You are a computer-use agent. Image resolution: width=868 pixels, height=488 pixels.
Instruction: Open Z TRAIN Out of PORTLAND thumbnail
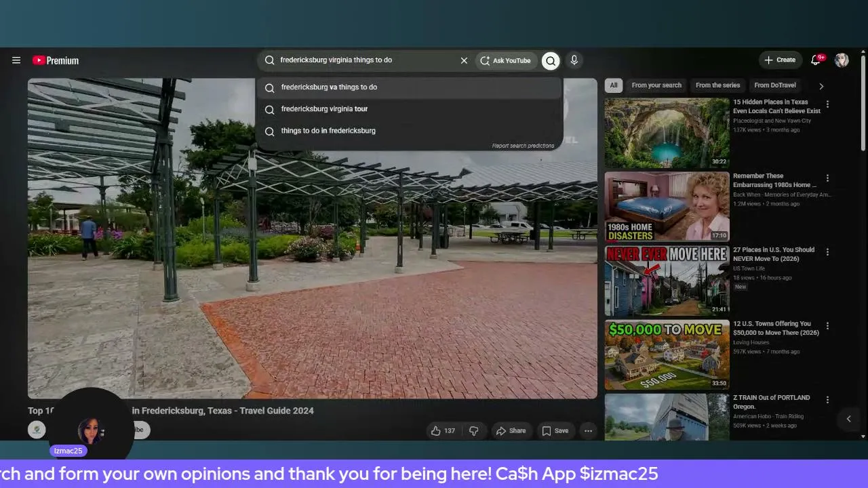pyautogui.click(x=667, y=417)
